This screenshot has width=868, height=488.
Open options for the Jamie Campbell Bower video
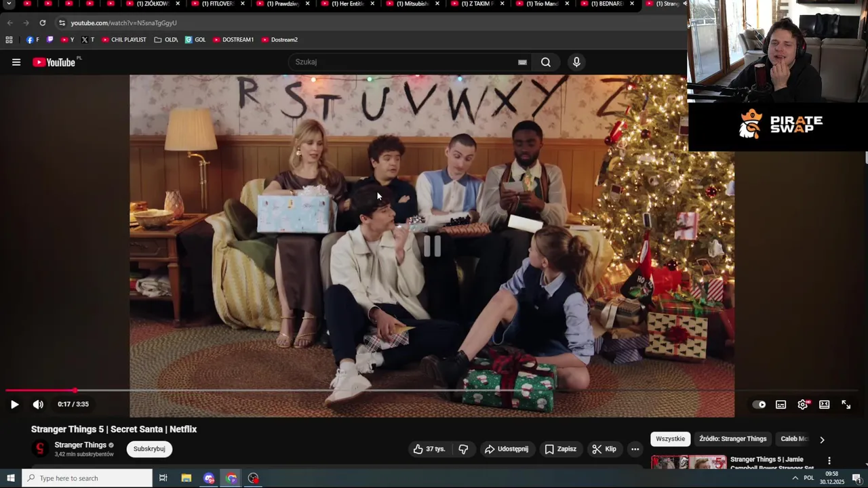click(x=829, y=461)
